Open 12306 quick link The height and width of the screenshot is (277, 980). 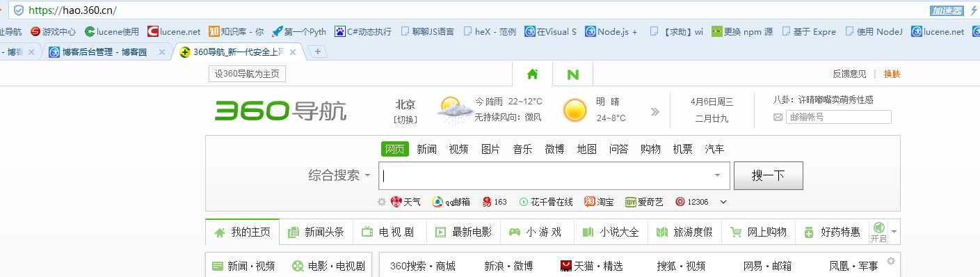[x=691, y=202]
